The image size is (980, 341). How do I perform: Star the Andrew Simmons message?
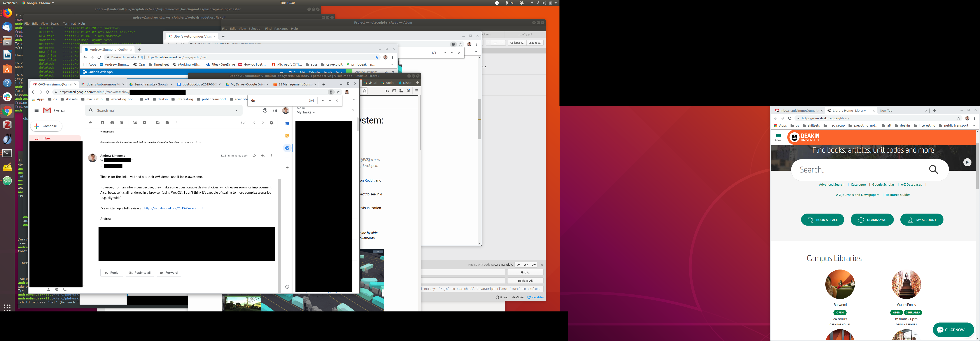click(x=254, y=156)
